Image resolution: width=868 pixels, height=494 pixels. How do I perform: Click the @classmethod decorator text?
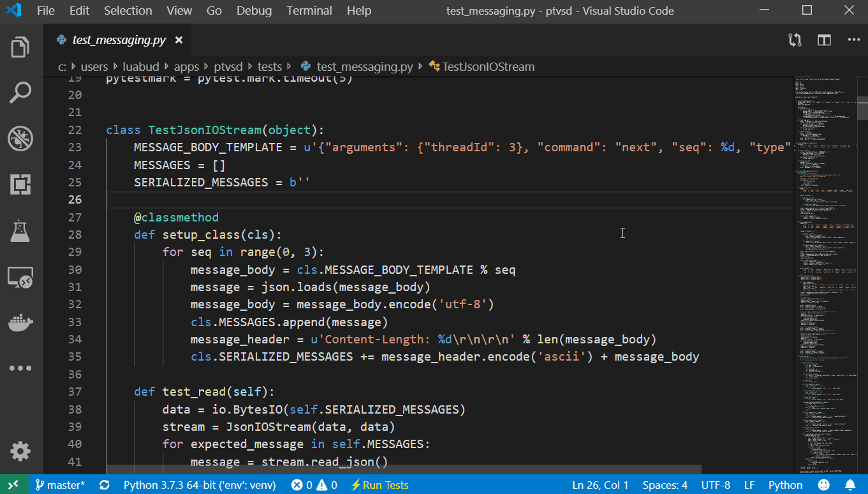pyautogui.click(x=176, y=218)
